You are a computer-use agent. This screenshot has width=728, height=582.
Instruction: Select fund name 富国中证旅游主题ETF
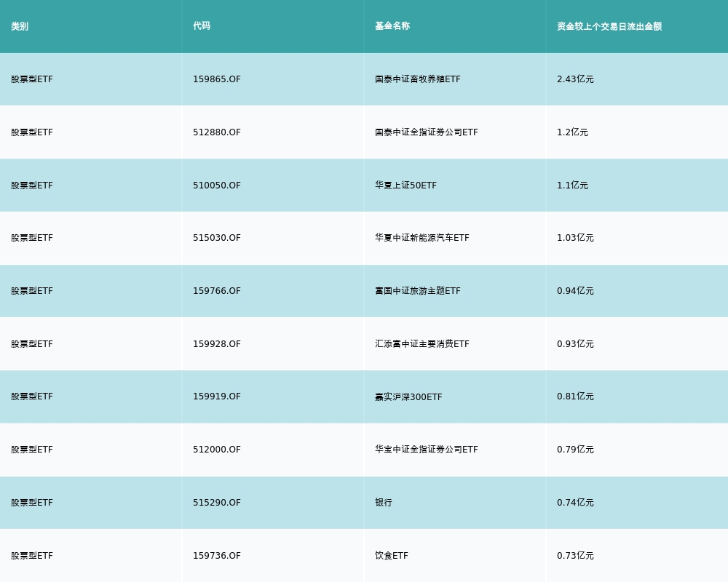418,291
